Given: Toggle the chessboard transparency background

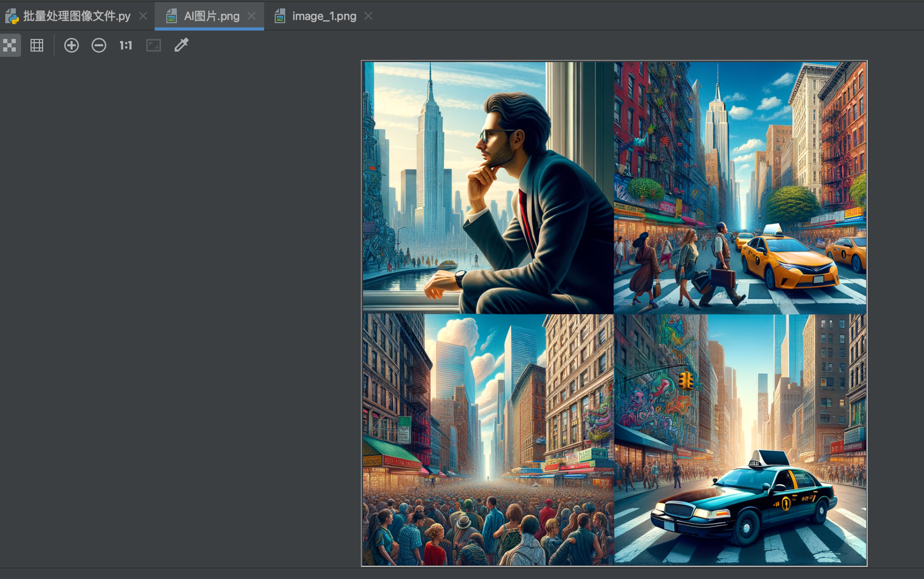Looking at the screenshot, I should [9, 45].
